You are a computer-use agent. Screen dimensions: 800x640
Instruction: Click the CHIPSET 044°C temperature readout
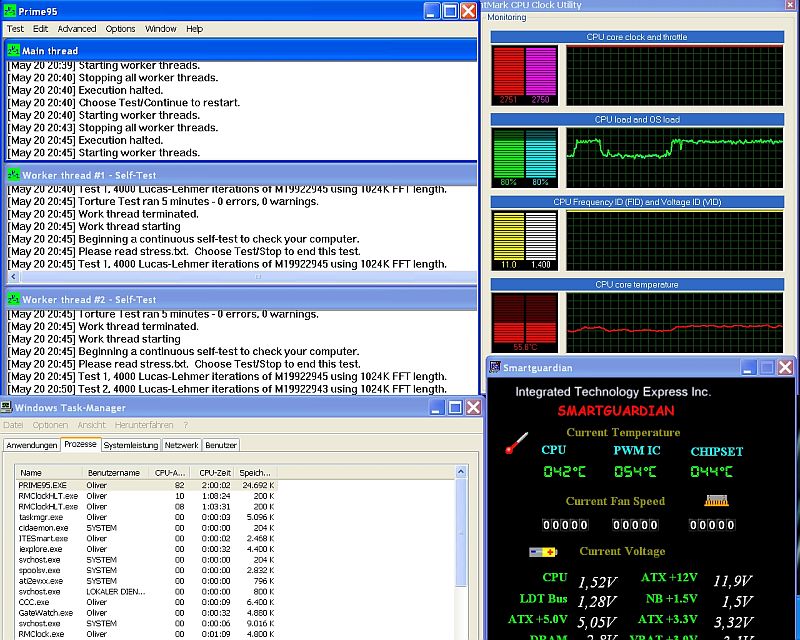712,471
